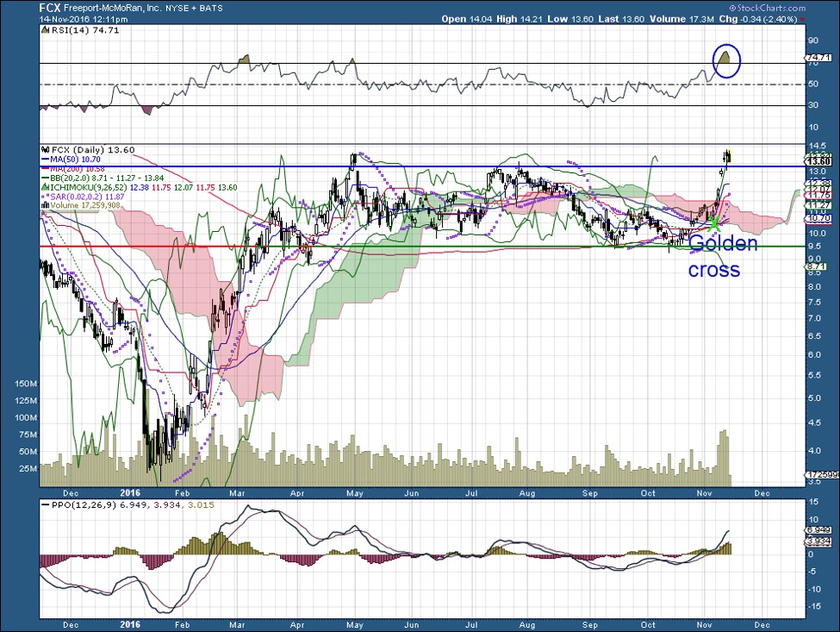
Task: Click the FCX (Daily) 13.60 legend entry
Action: point(92,150)
